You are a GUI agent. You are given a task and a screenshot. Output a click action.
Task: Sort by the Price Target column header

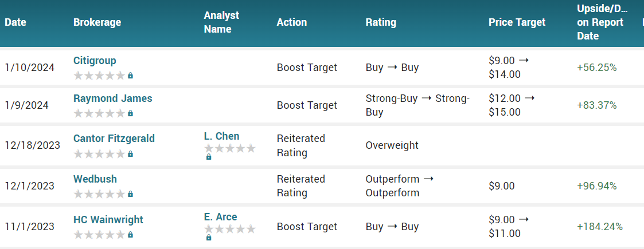point(517,22)
